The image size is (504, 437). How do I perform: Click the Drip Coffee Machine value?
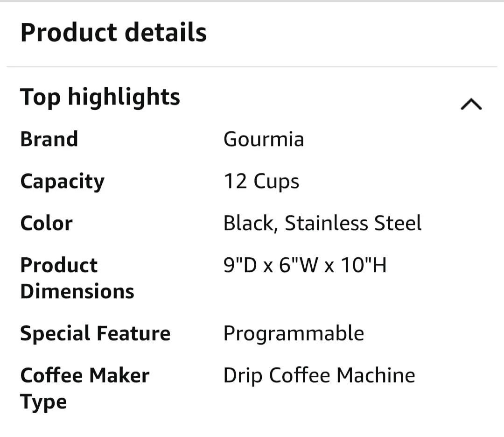319,375
